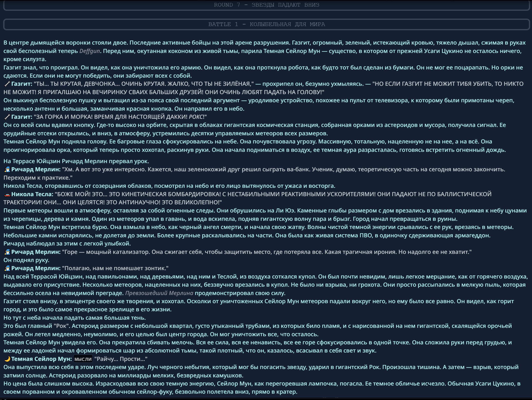Click crescent moon icon beside Темная Сейлор Мун
Viewport: 532px width, 400px height.
pos(7,359)
